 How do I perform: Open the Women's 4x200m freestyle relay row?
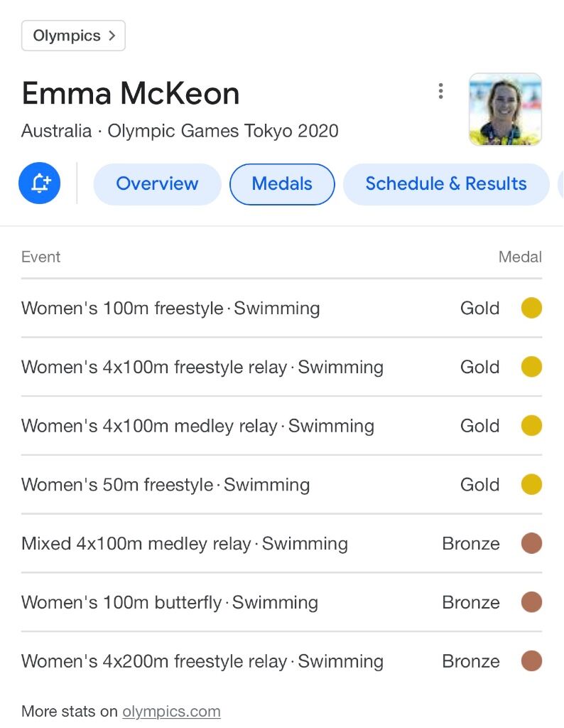[281, 660]
